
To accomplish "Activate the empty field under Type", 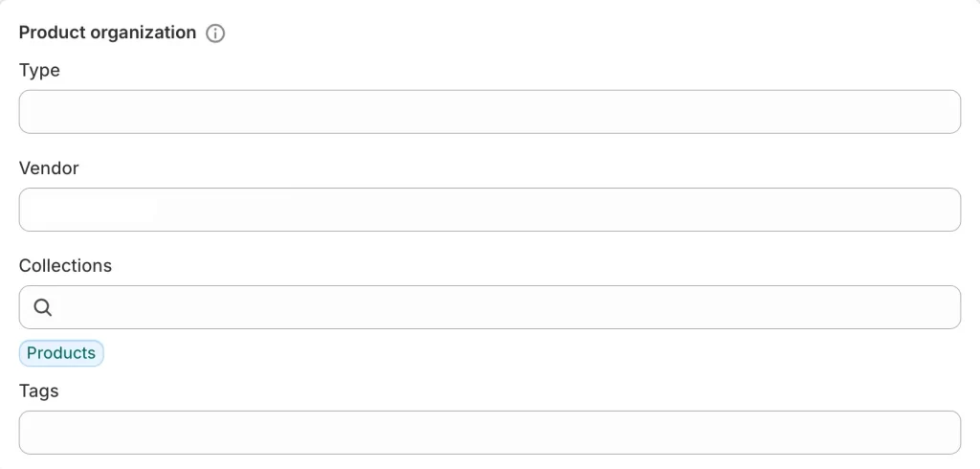I will 489,112.
